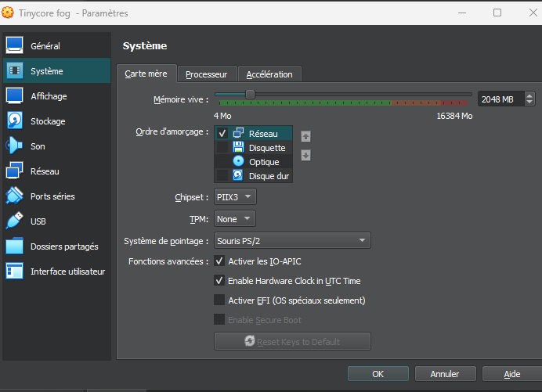Enable Activer EFI checkbox
The width and height of the screenshot is (542, 392).
point(219,300)
